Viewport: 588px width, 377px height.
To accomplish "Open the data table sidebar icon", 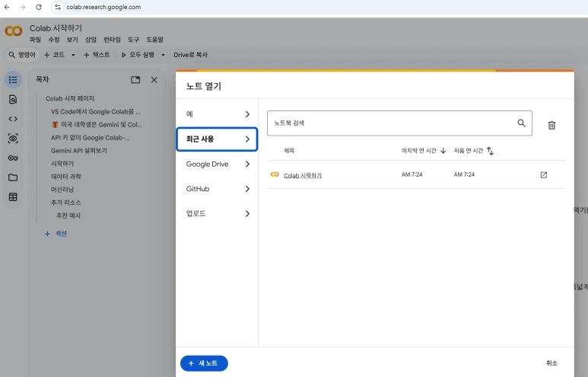I will (13, 197).
